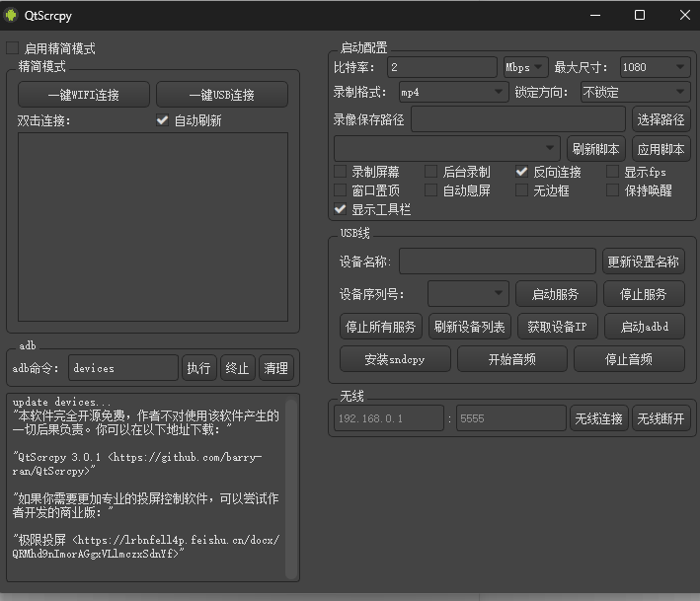The image size is (700, 601).
Task: Click 一键USB连接 button
Action: pos(222,95)
